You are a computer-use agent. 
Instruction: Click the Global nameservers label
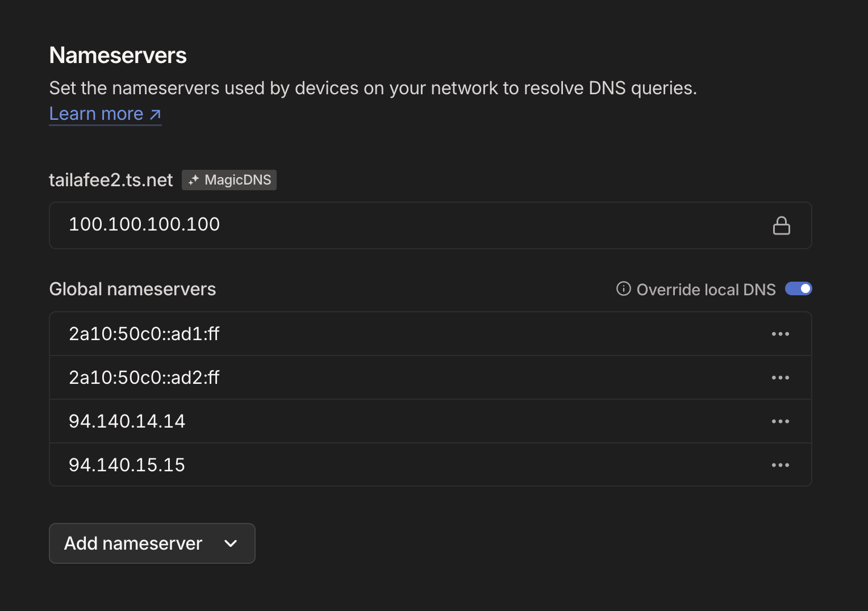[x=133, y=289]
